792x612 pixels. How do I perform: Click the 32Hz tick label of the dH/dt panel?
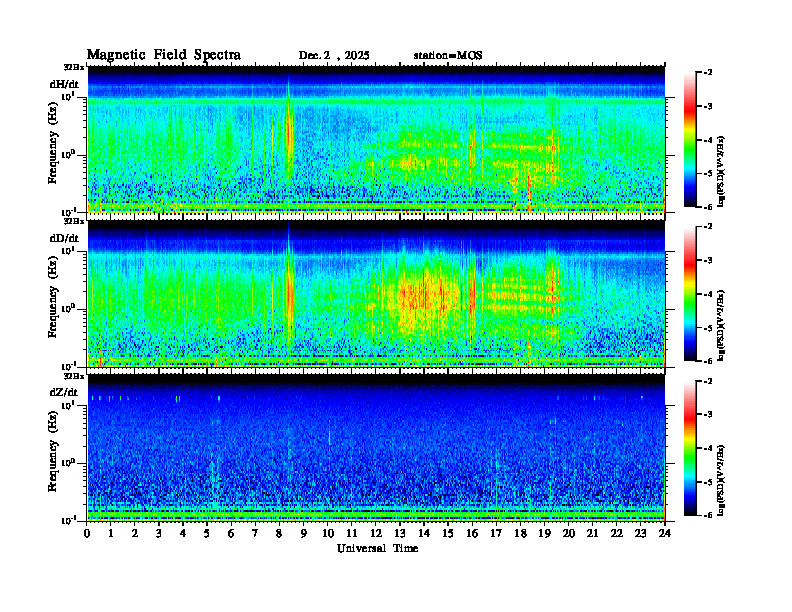click(74, 67)
